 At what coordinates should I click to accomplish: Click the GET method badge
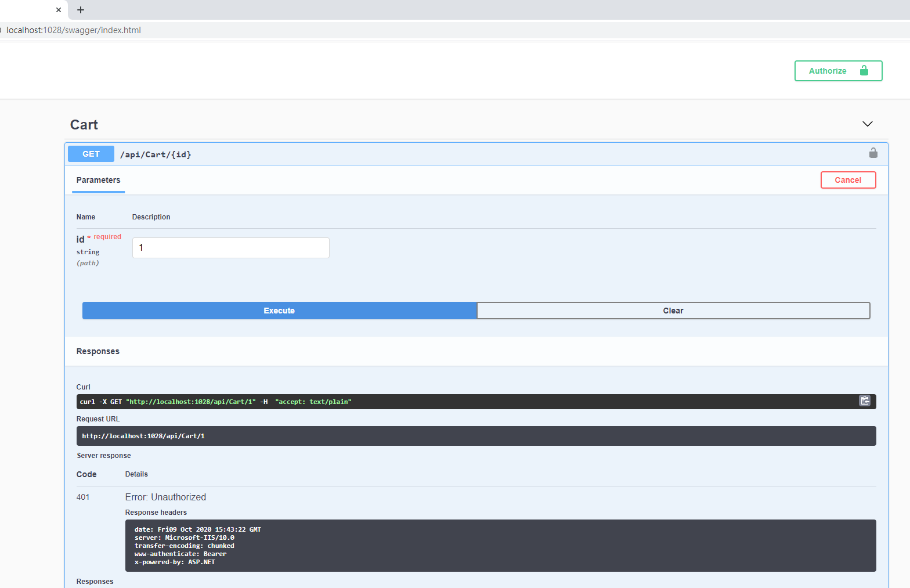pyautogui.click(x=91, y=154)
